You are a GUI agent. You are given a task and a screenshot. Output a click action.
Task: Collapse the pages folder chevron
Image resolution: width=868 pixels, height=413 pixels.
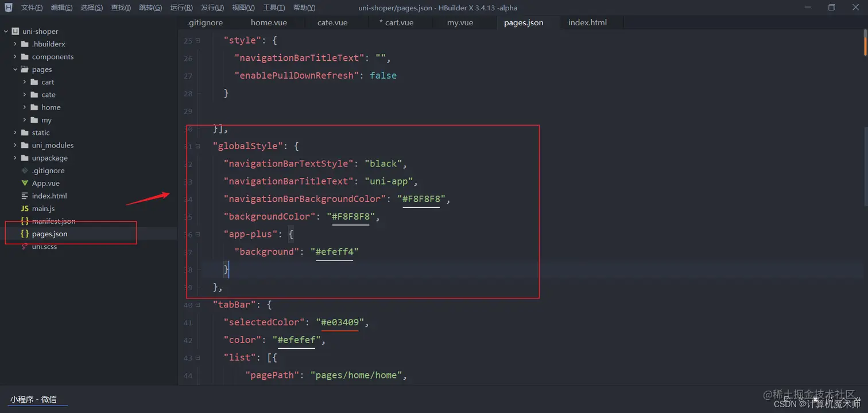[15, 69]
